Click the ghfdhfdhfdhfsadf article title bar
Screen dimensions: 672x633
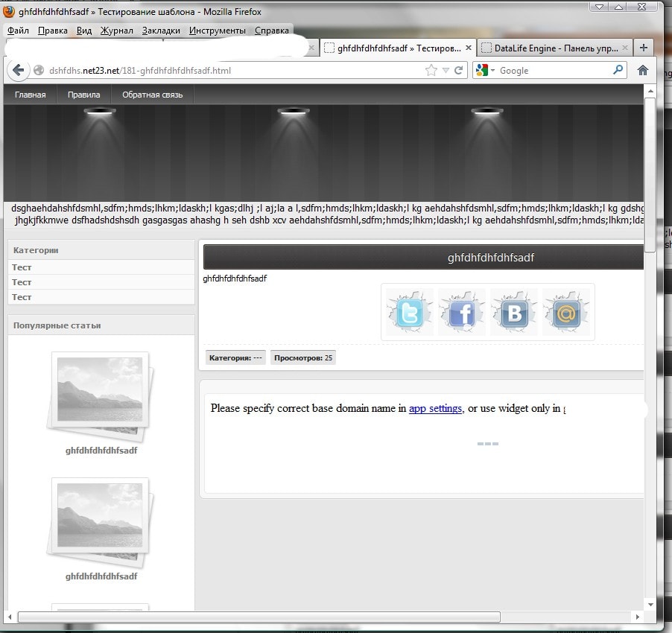pyautogui.click(x=423, y=257)
